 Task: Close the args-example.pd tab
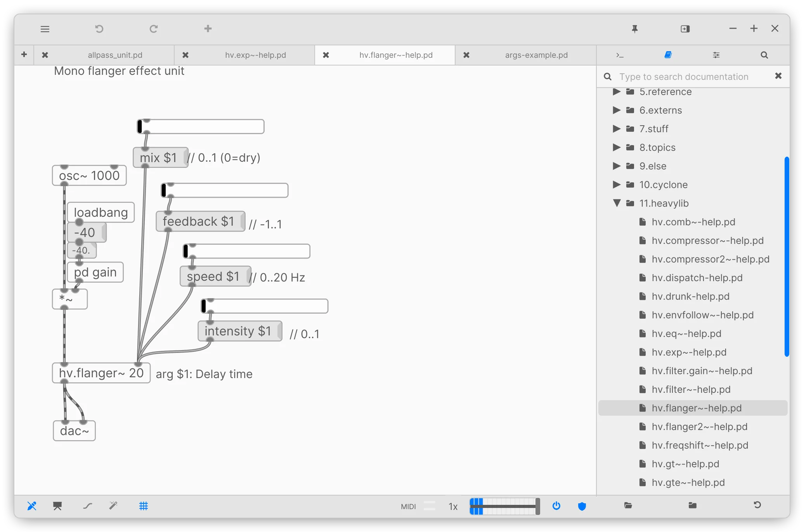click(466, 55)
